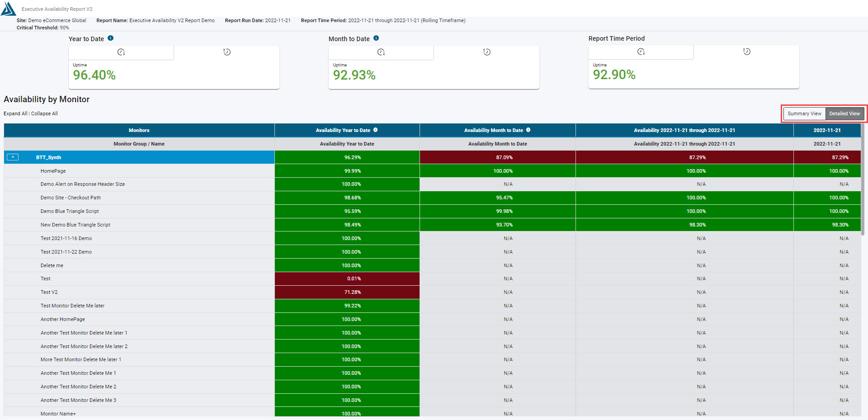
Task: Select the Report Time Period gauge tab
Action: [641, 52]
